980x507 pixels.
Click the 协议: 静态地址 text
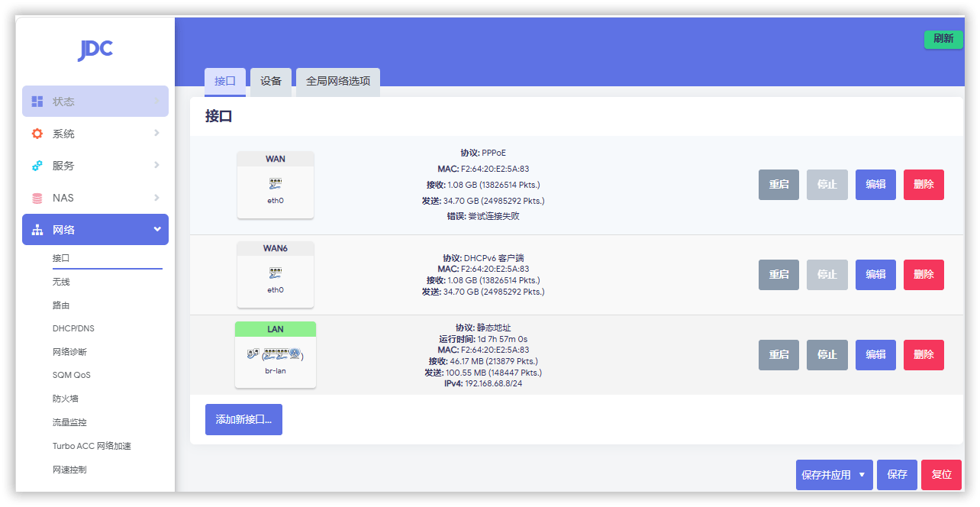tap(483, 328)
